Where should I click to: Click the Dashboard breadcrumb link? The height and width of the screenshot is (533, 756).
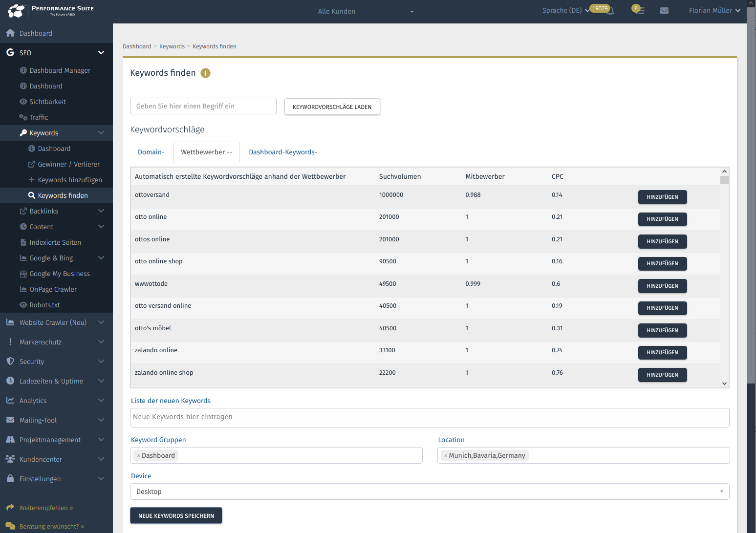137,46
